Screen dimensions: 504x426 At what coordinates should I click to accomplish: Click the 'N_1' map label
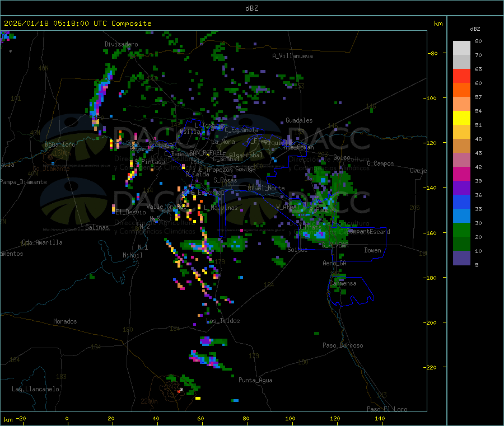click(x=143, y=247)
